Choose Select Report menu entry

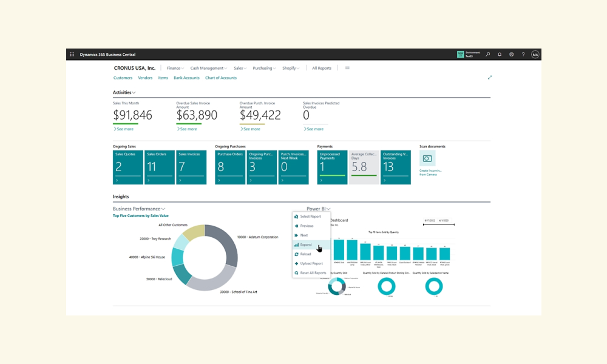pyautogui.click(x=311, y=217)
